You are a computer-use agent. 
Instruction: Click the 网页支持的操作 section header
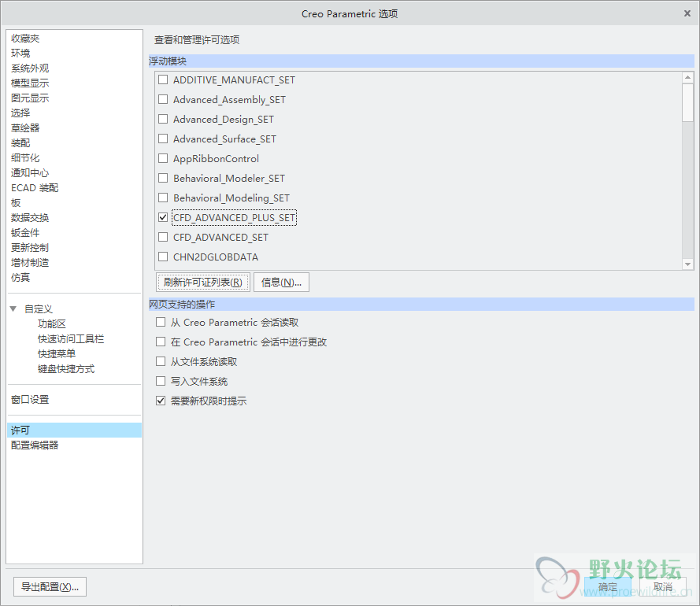pyautogui.click(x=421, y=305)
